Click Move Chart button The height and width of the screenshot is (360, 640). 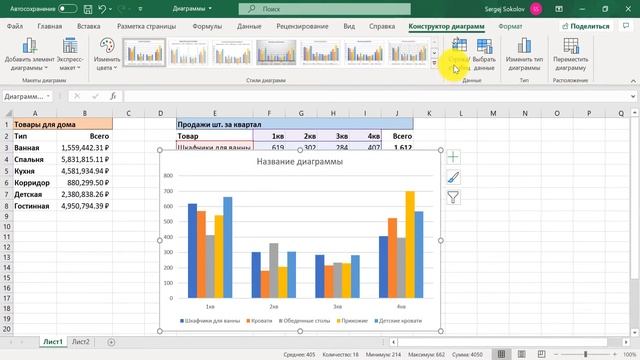(x=571, y=54)
